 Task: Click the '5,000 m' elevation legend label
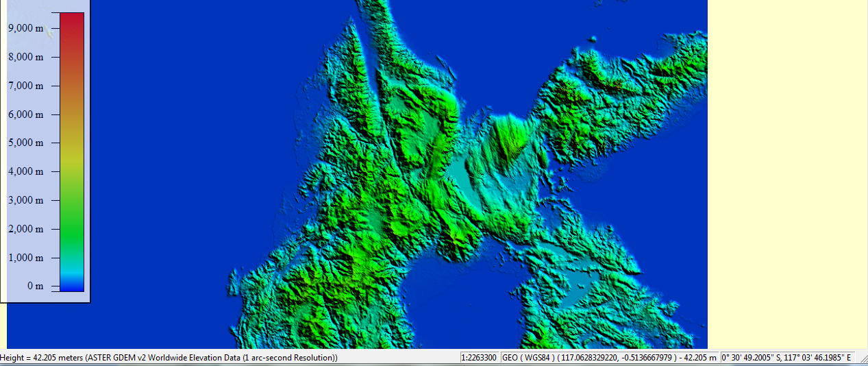point(25,143)
